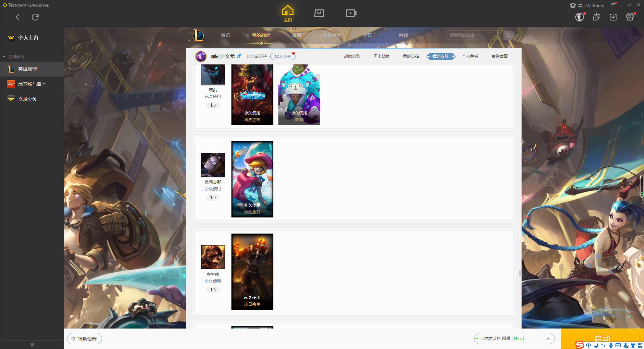Open the 喵凯 skin card
The height and width of the screenshot is (349, 644).
(299, 95)
